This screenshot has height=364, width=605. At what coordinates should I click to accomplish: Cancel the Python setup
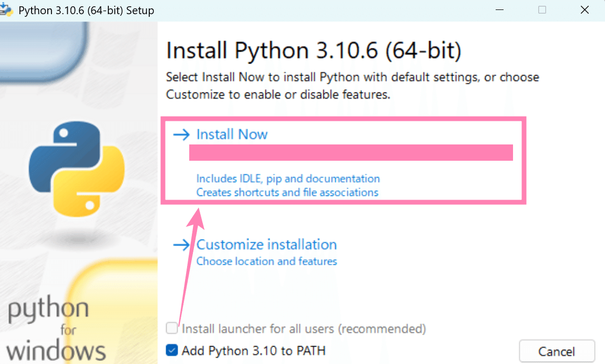(557, 351)
